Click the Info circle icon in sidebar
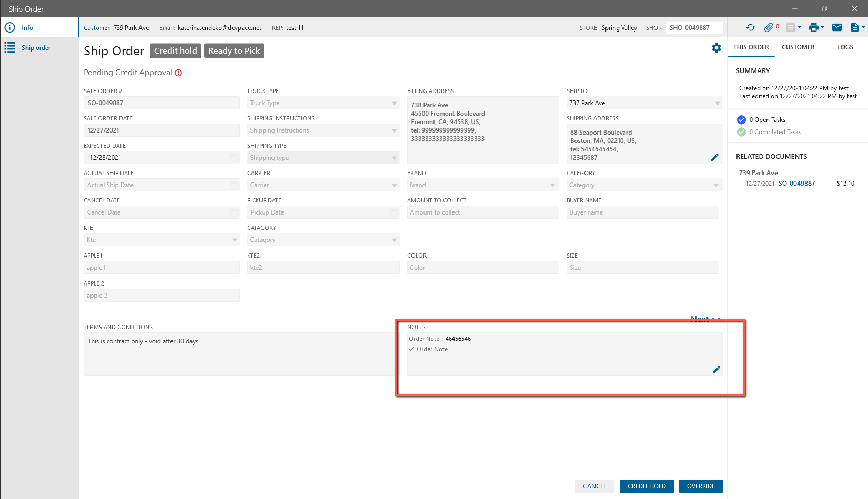This screenshot has height=499, width=868. coord(10,27)
